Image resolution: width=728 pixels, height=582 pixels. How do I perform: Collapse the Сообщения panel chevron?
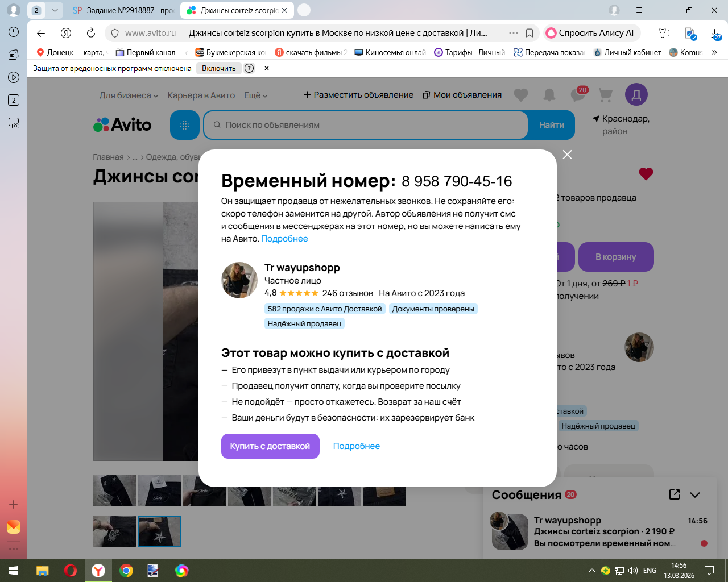click(695, 495)
